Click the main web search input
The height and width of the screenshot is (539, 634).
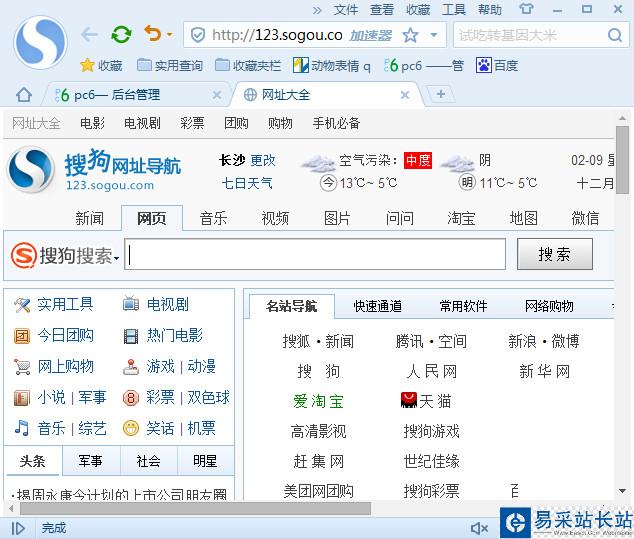(x=315, y=254)
